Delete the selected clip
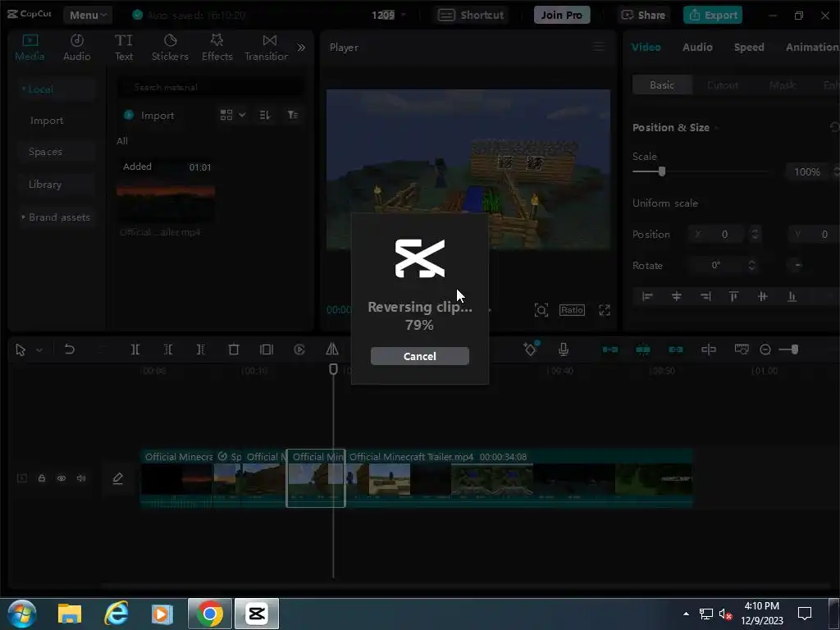Viewport: 840px width, 630px height. (234, 349)
